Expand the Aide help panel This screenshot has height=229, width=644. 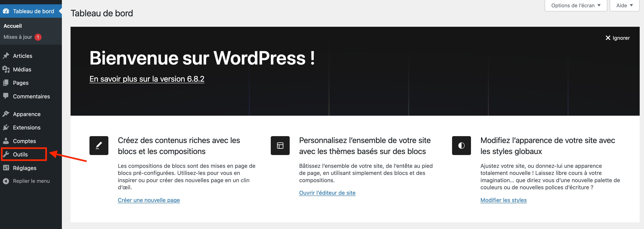click(x=624, y=6)
